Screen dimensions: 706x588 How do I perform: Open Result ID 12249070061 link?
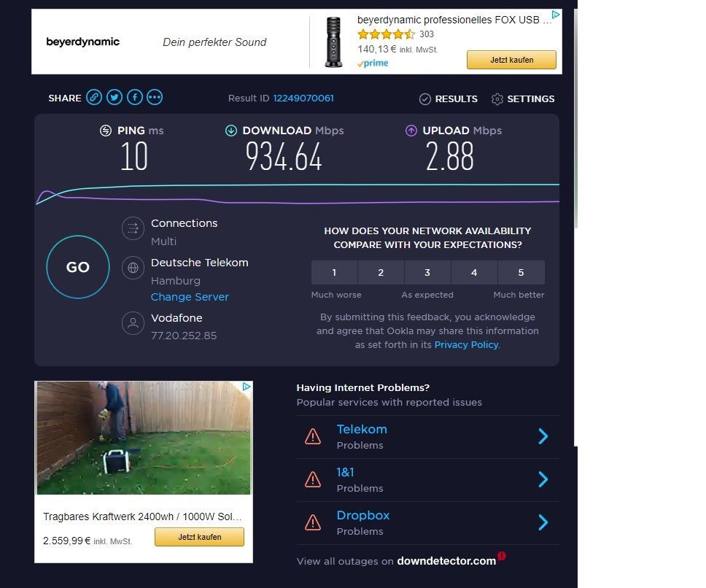303,98
